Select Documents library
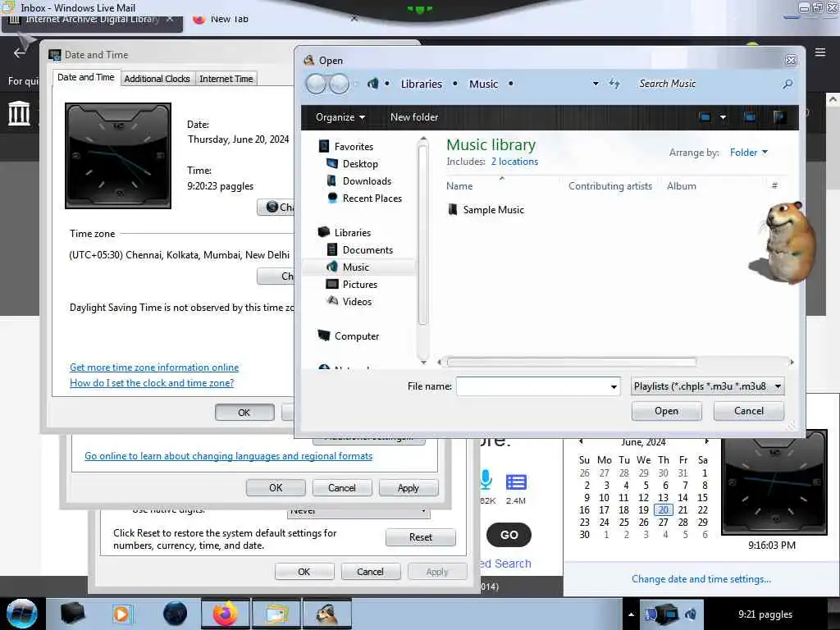 click(367, 249)
